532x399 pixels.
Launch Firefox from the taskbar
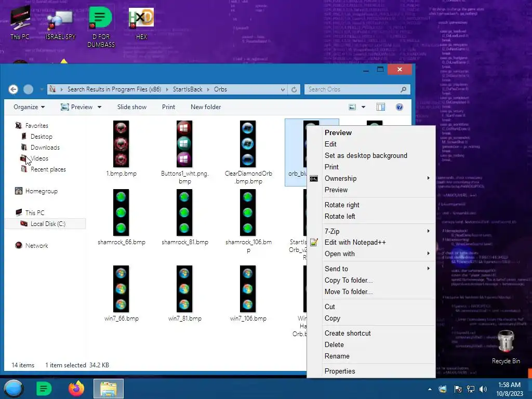(76, 389)
